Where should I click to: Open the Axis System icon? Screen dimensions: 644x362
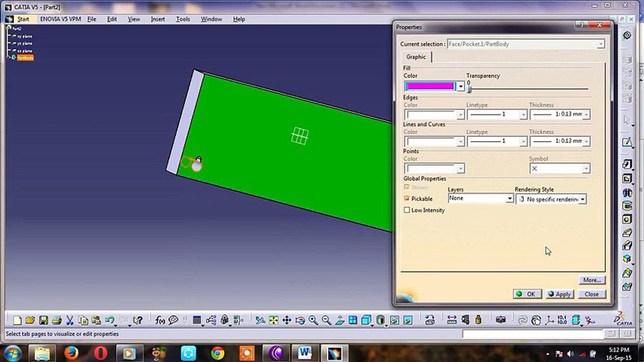[x=549, y=320]
